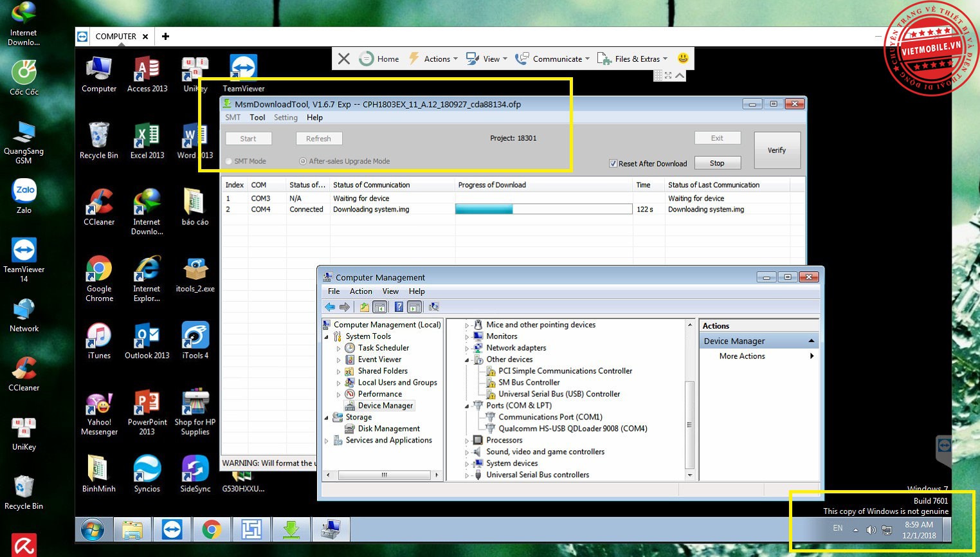Click the Start button in MsmDownloadTool
The height and width of the screenshot is (557, 980).
[248, 139]
